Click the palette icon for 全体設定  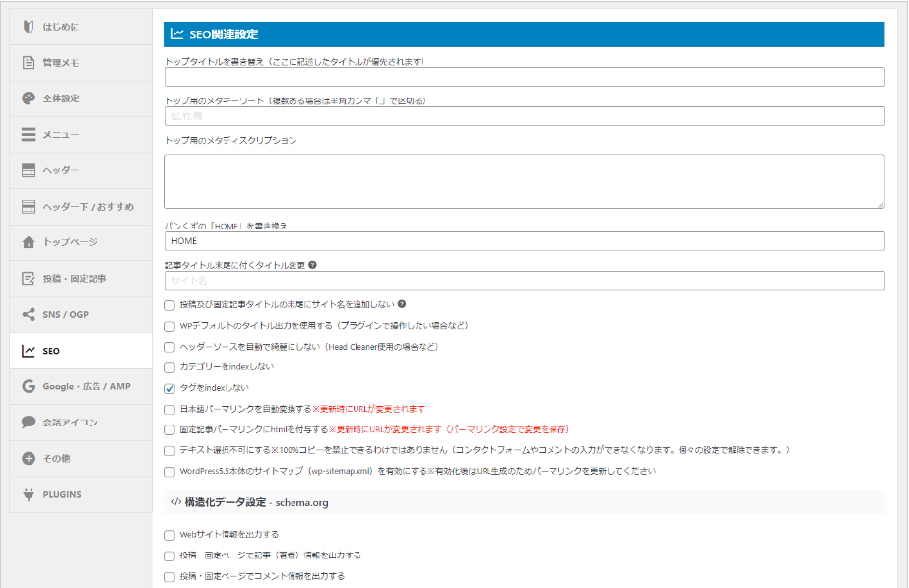click(29, 98)
